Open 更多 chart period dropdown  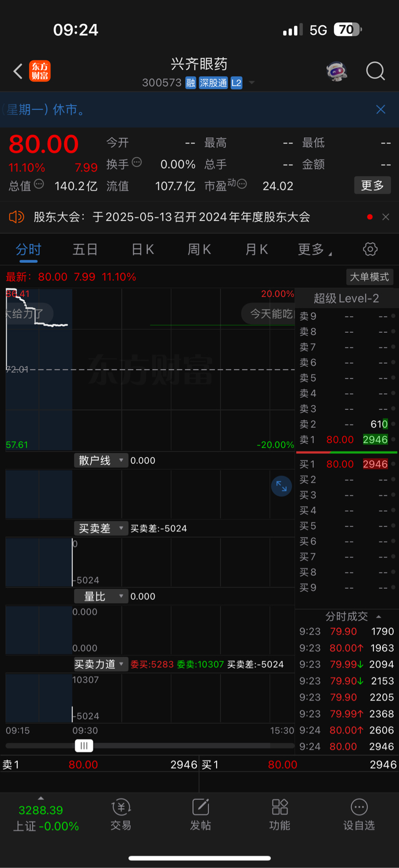coord(314,250)
